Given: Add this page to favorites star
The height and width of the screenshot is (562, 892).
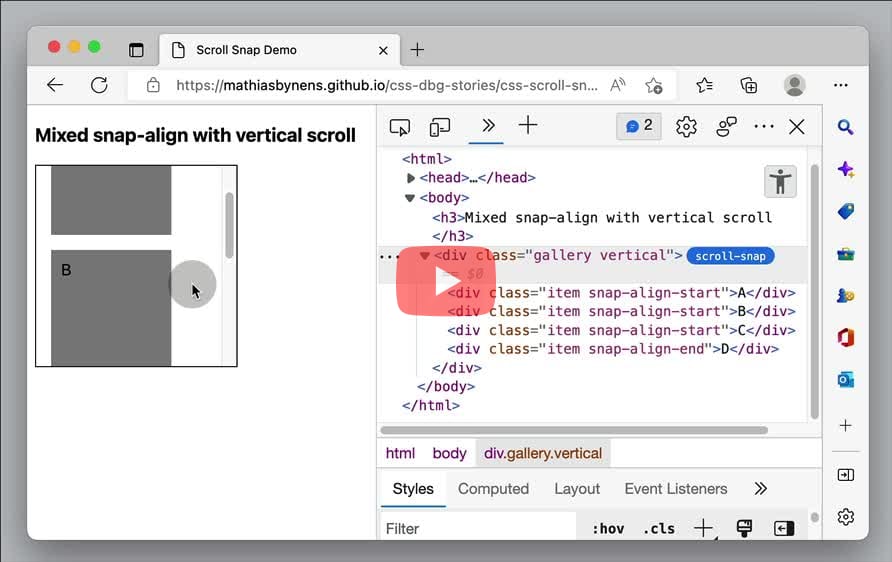Looking at the screenshot, I should 654,85.
